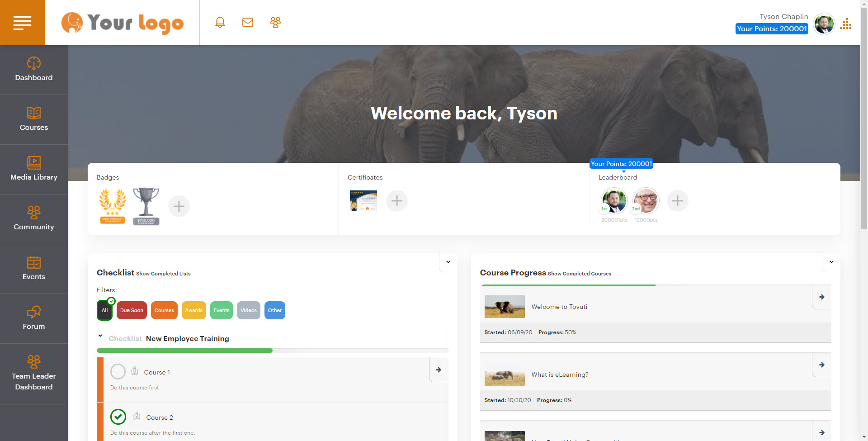The width and height of the screenshot is (868, 441).
Task: Click the Course 2 title text
Action: pyautogui.click(x=160, y=417)
